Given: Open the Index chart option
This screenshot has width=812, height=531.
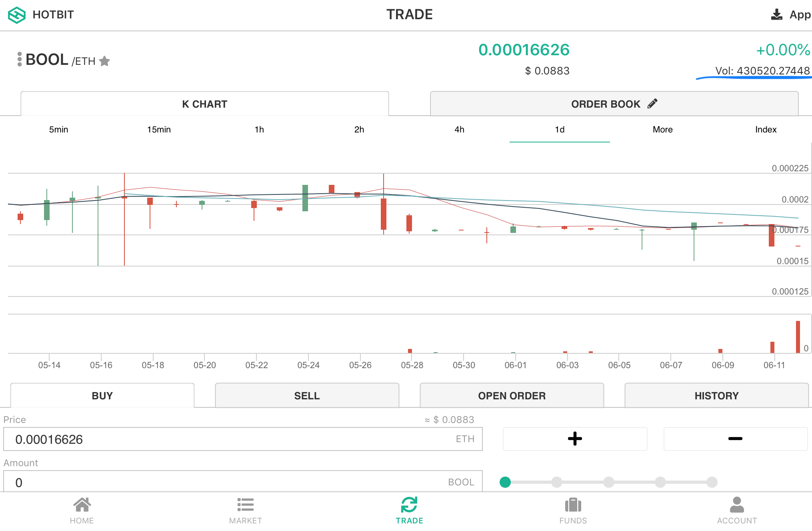Looking at the screenshot, I should coord(766,129).
